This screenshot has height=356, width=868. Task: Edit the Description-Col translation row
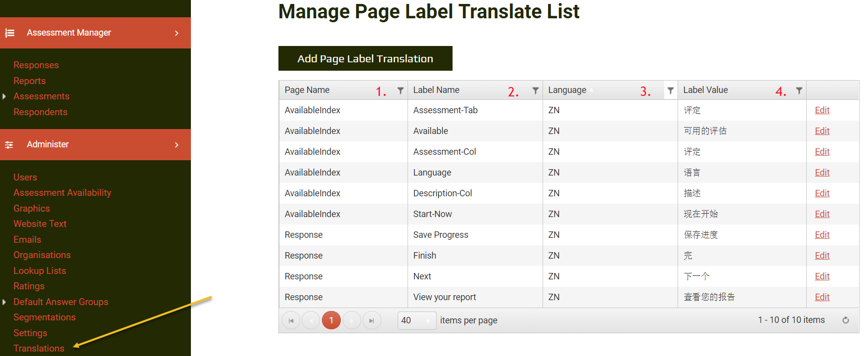click(x=822, y=193)
